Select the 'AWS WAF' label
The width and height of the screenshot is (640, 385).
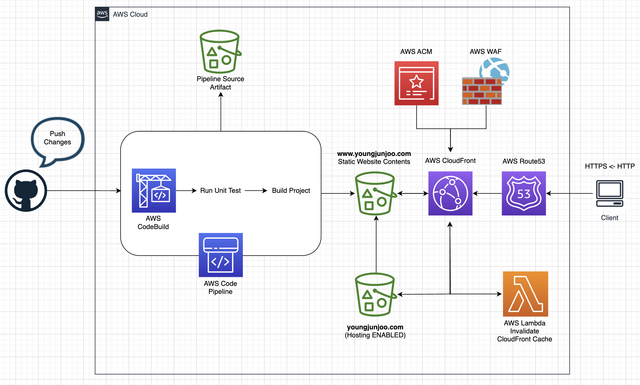[x=485, y=52]
